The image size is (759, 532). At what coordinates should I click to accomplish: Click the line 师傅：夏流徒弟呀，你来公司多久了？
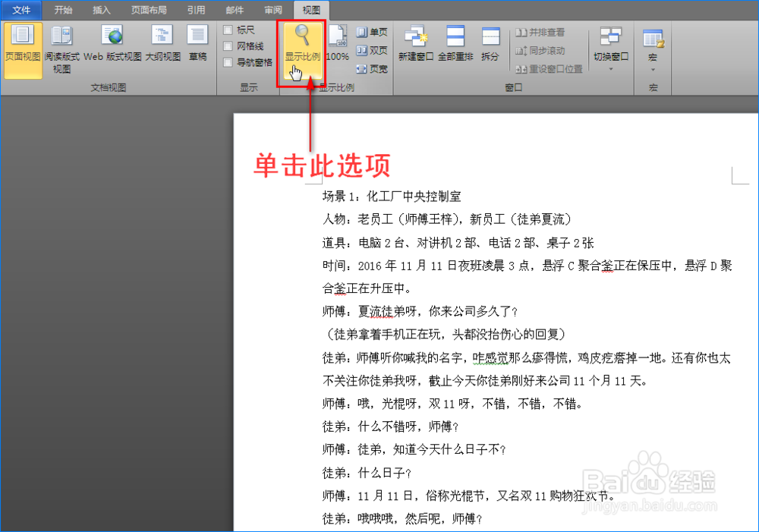tap(420, 312)
